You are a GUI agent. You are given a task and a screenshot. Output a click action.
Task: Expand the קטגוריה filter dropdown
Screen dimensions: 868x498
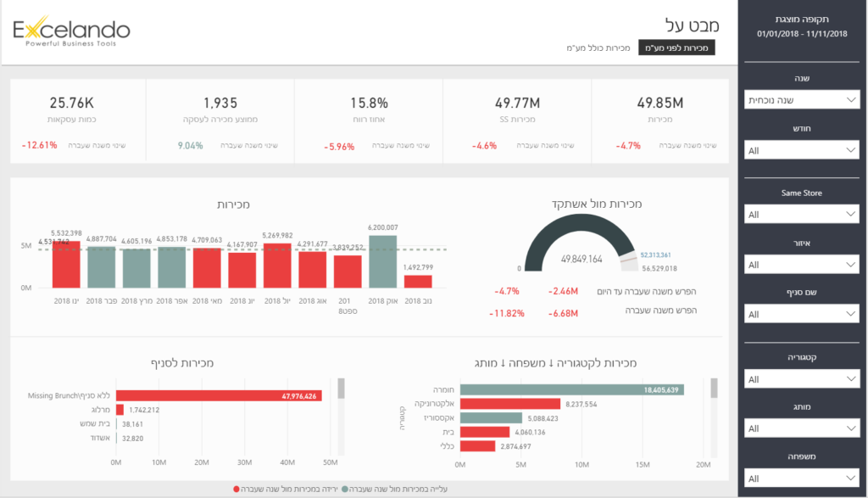tap(803, 379)
